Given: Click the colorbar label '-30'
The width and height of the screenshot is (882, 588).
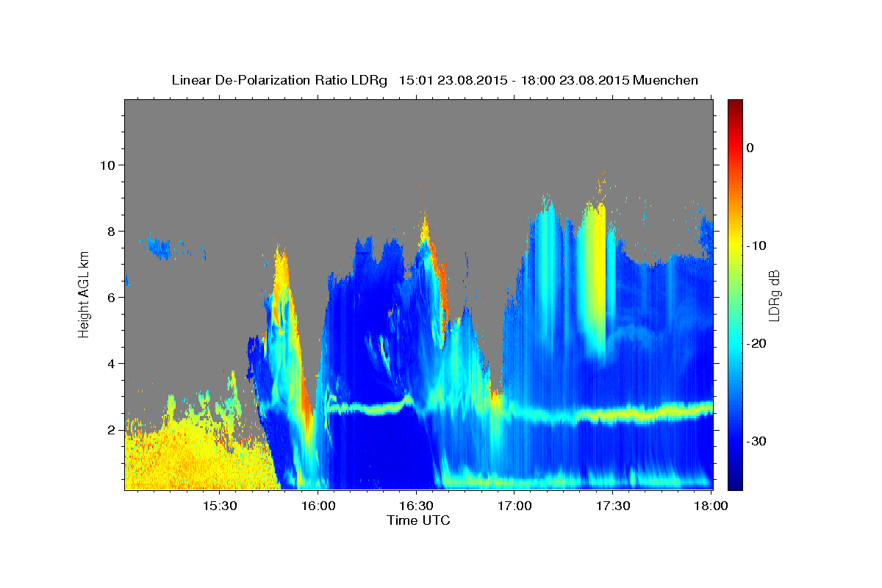Looking at the screenshot, I should (x=758, y=441).
